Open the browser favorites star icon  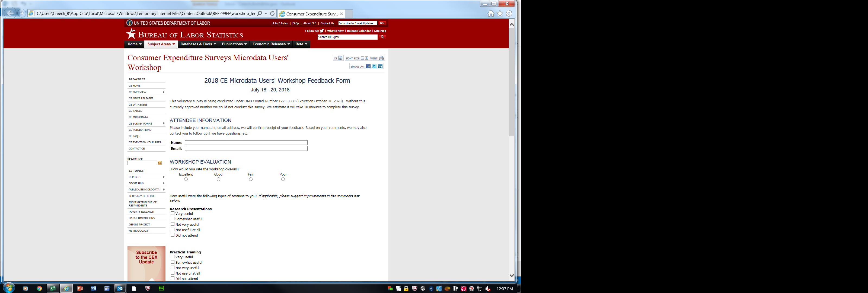click(500, 14)
